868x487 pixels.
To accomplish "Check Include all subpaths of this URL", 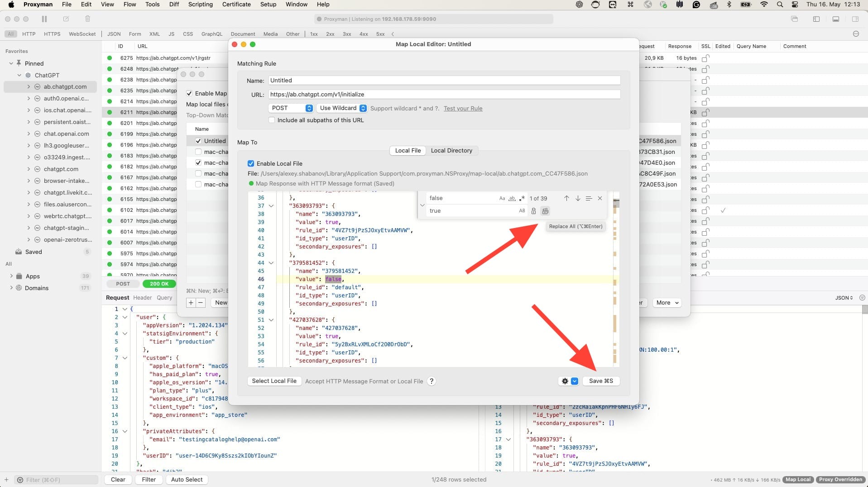I will pos(272,120).
